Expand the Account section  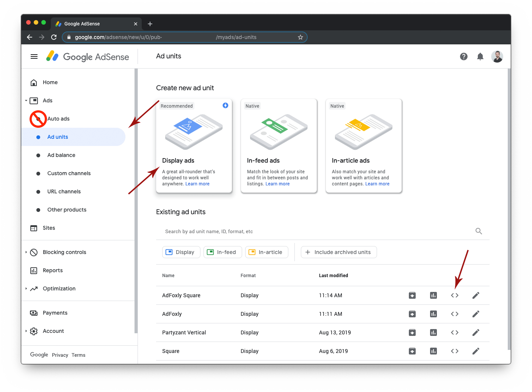tap(26, 331)
